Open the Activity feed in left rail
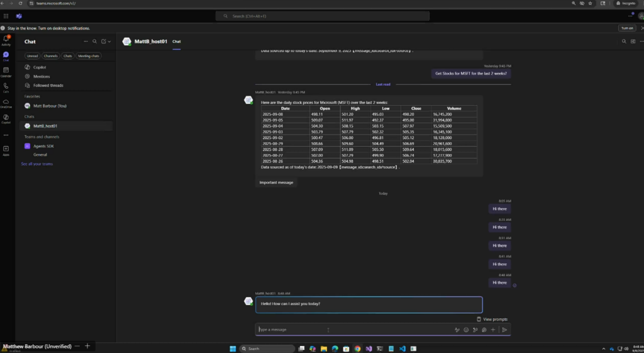The height and width of the screenshot is (353, 644). pos(6,40)
